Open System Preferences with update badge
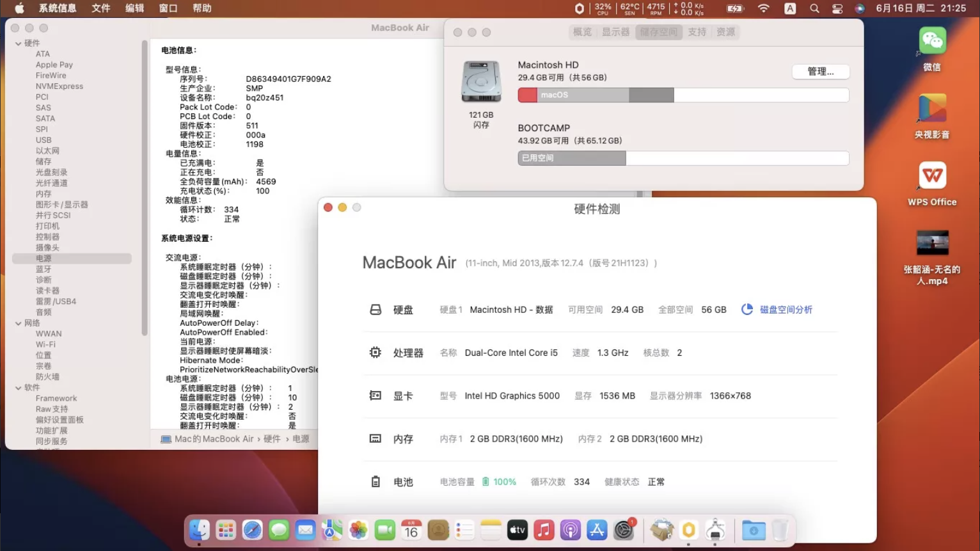Screen dimensions: 980x551 pyautogui.click(x=624, y=530)
